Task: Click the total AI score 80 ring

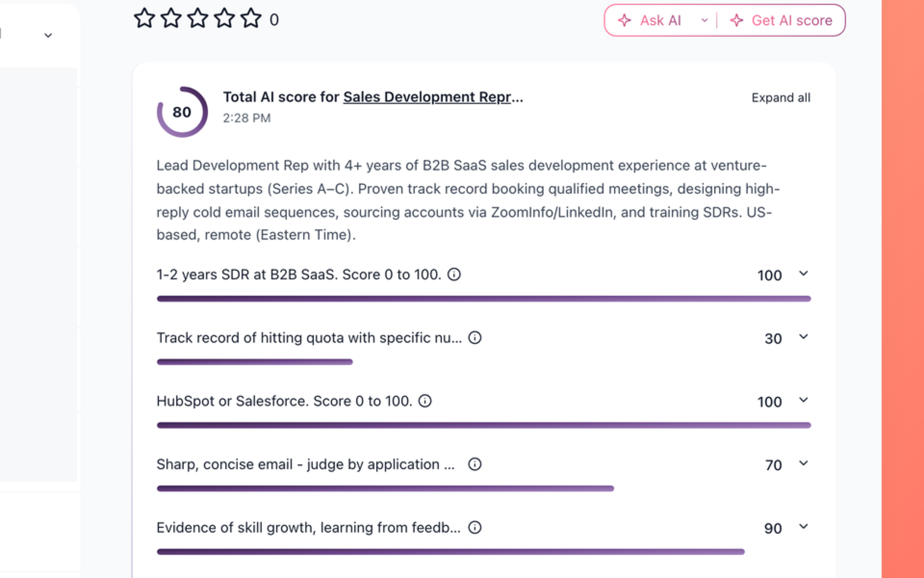Action: [x=182, y=112]
